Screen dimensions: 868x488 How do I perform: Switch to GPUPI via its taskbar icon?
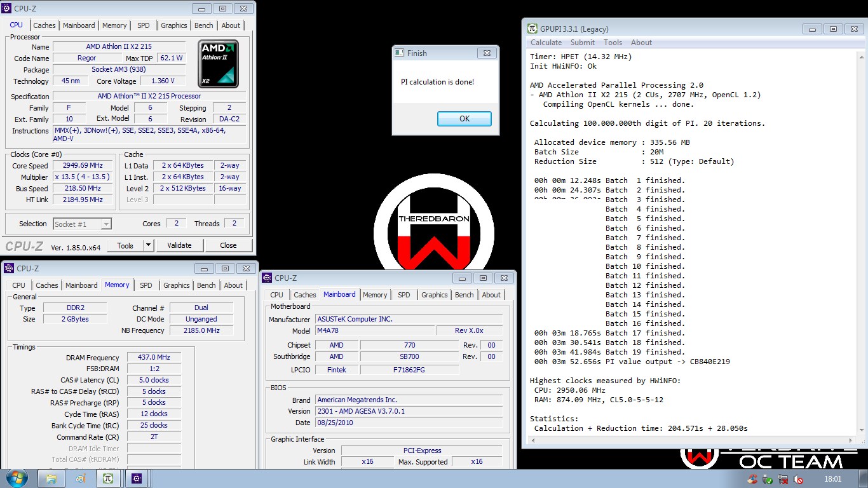point(108,478)
